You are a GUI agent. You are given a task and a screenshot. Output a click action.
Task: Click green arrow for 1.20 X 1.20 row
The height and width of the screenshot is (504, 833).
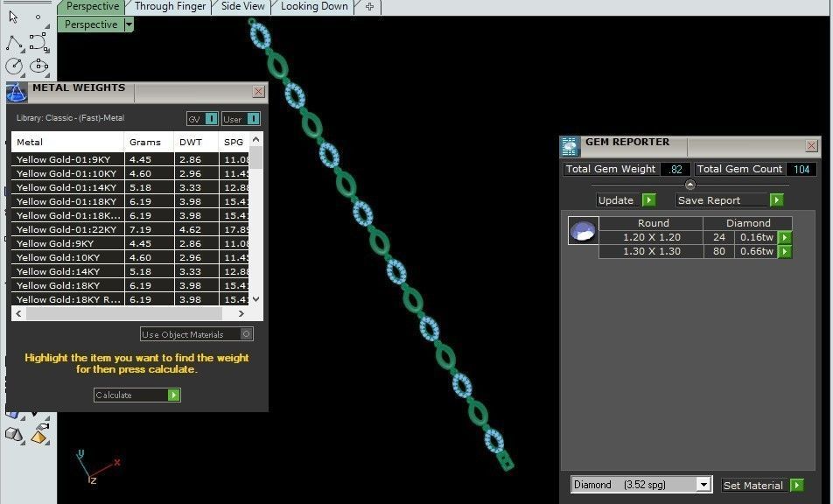(x=785, y=237)
